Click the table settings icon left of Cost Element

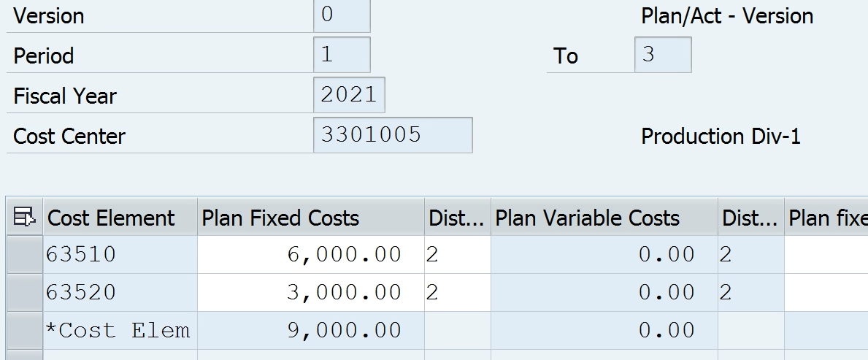[x=24, y=217]
